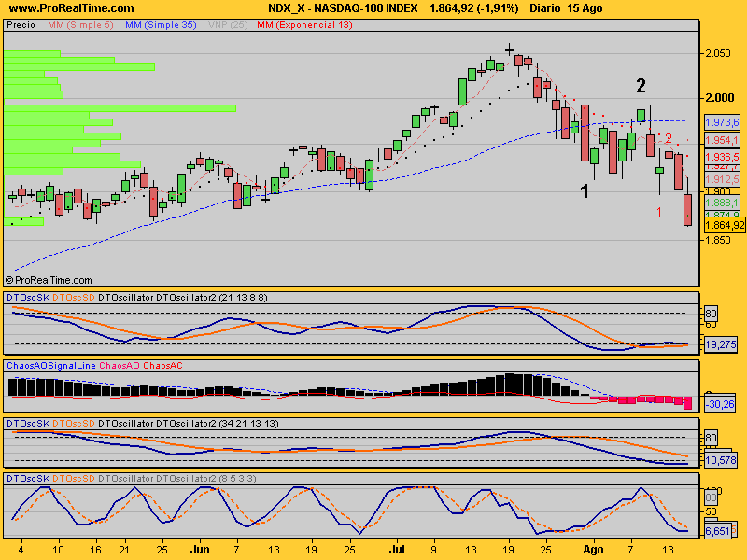Screen dimensions: 747x560
Task: Click the MM (Exponencial 13) legend entry
Action: (x=304, y=25)
